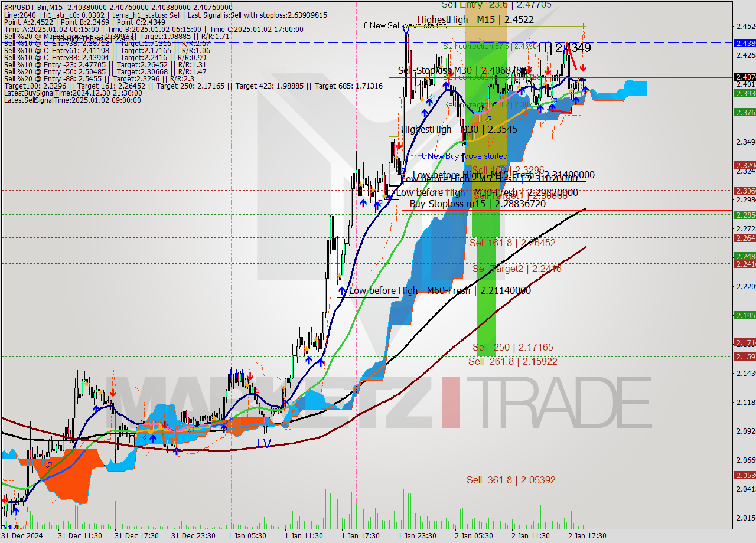This screenshot has height=543, width=756.
Task: Click the red 2.306 price tag
Action: [744, 191]
